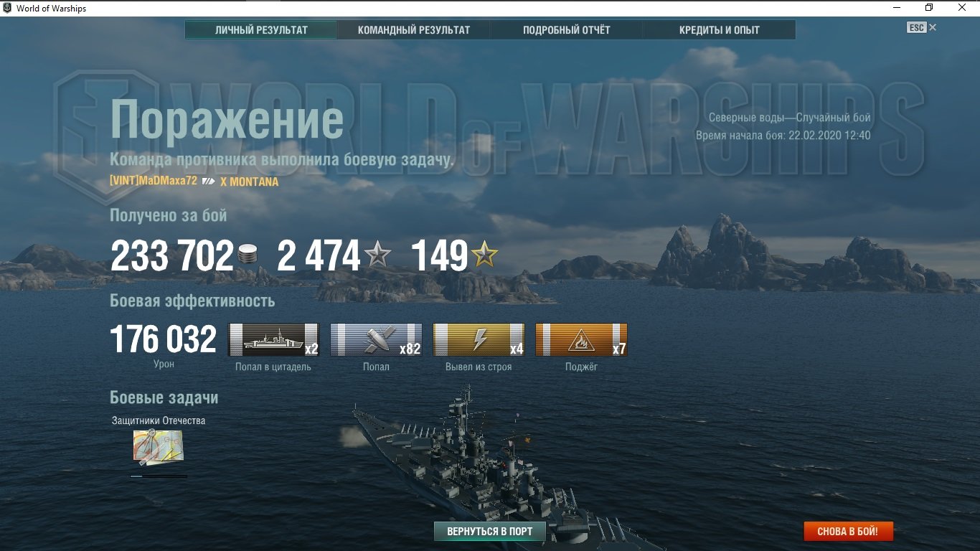Click the 'Вернуться в порт' button
This screenshot has width=980, height=551.
(x=490, y=532)
